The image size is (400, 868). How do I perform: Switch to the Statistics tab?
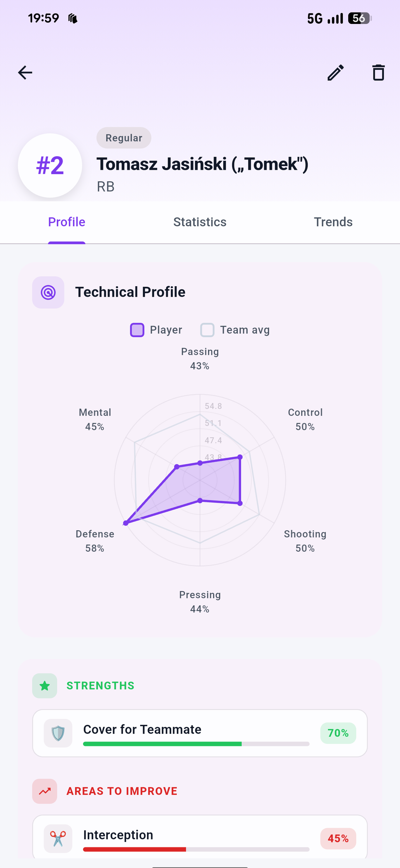200,222
